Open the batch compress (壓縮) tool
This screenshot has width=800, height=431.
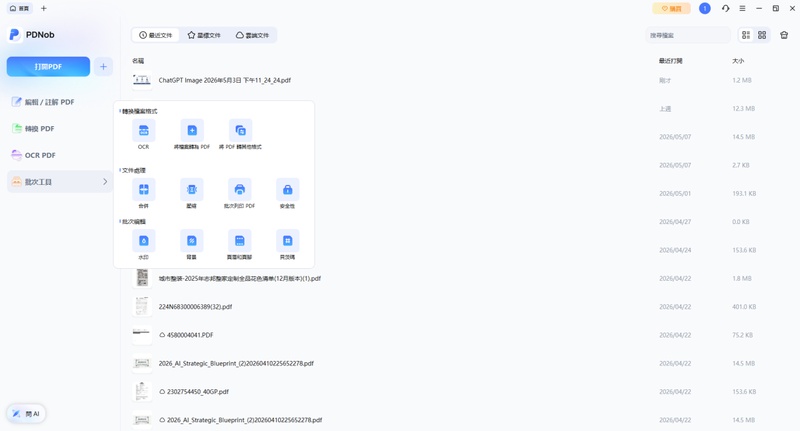coord(191,190)
